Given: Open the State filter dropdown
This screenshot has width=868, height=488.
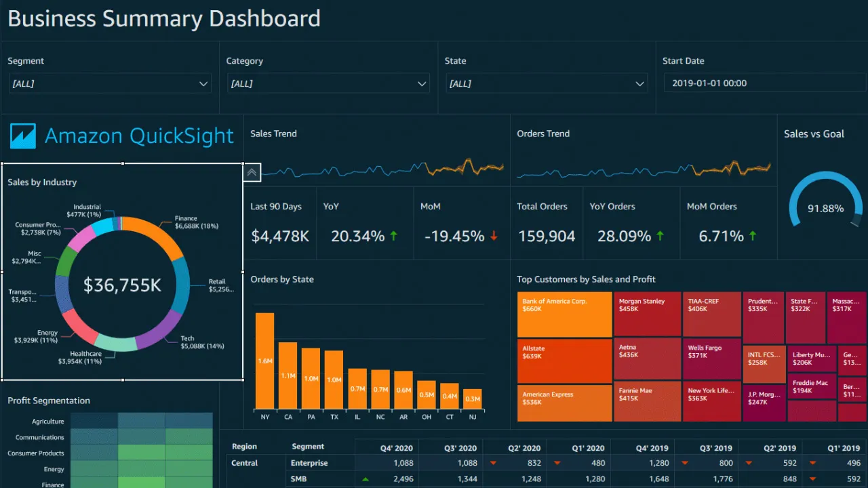Looking at the screenshot, I should click(547, 83).
